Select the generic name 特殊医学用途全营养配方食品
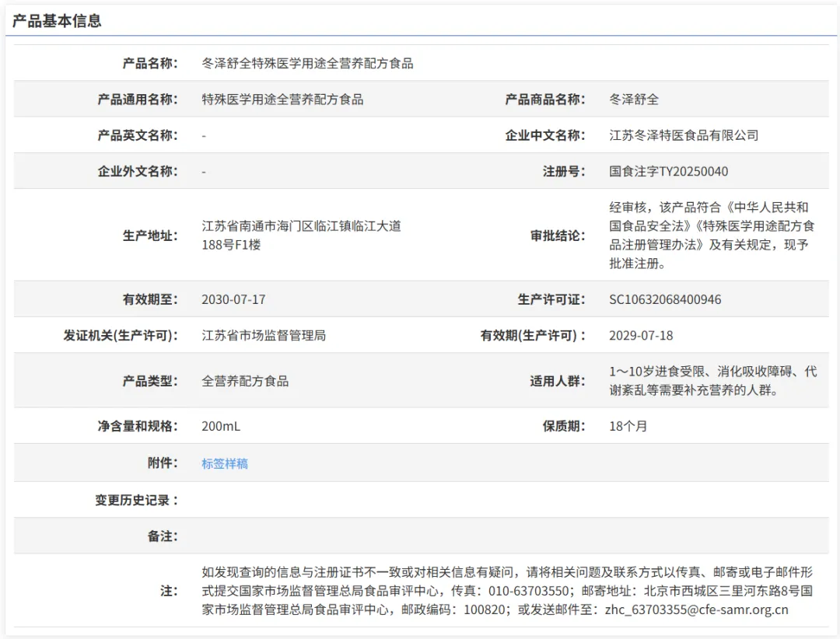 (x=282, y=99)
